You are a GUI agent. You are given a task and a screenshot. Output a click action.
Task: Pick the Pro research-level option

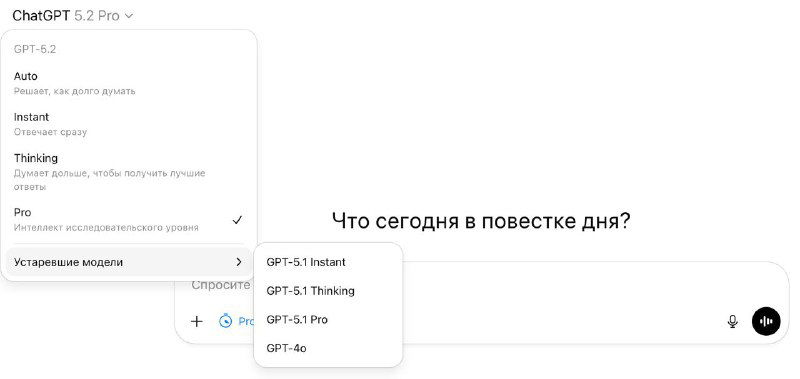128,219
